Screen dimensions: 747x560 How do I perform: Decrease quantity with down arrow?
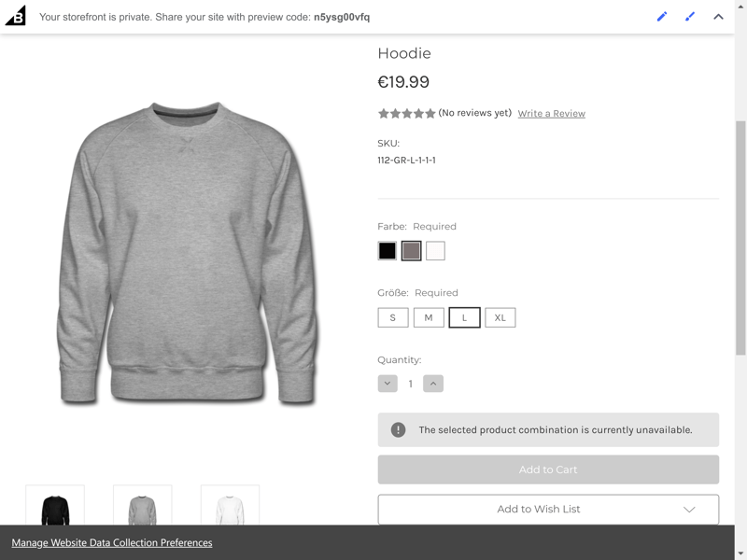coord(388,384)
